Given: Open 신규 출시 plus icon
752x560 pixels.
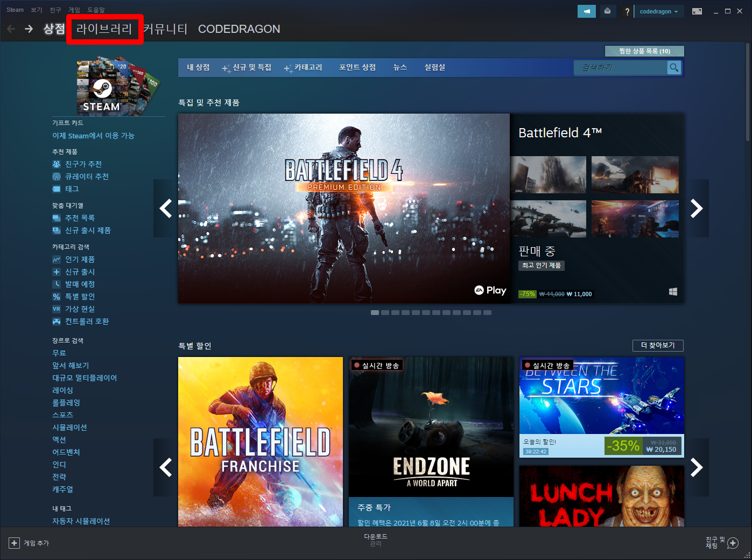Looking at the screenshot, I should pyautogui.click(x=57, y=272).
